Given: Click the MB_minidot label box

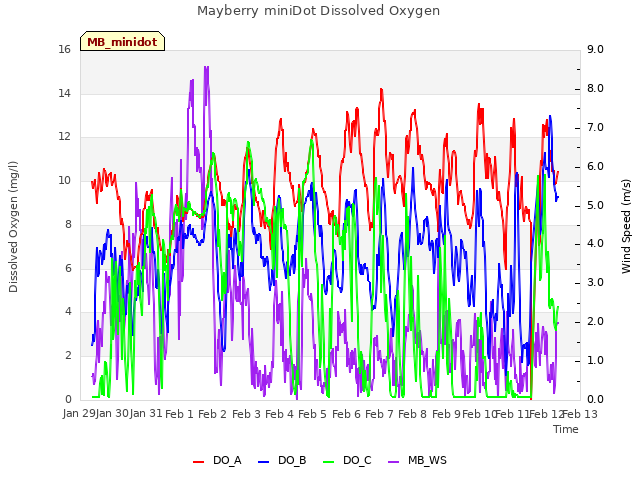Looking at the screenshot, I should (122, 41).
